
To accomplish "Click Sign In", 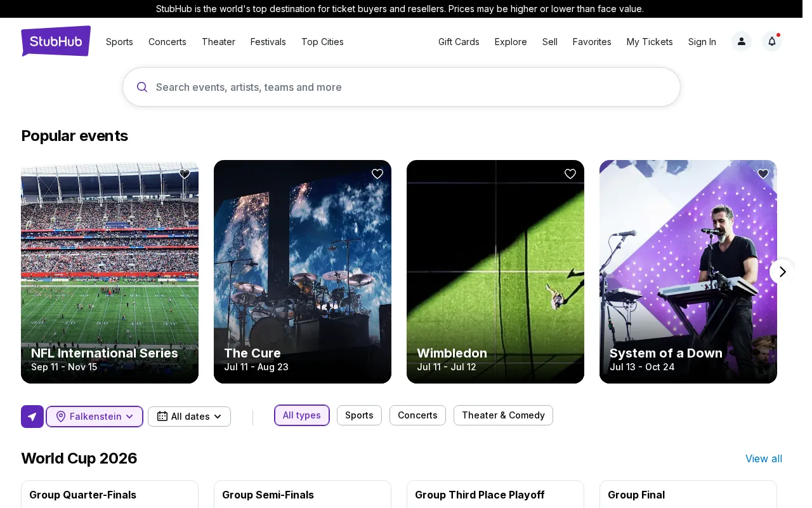I will coord(702,42).
